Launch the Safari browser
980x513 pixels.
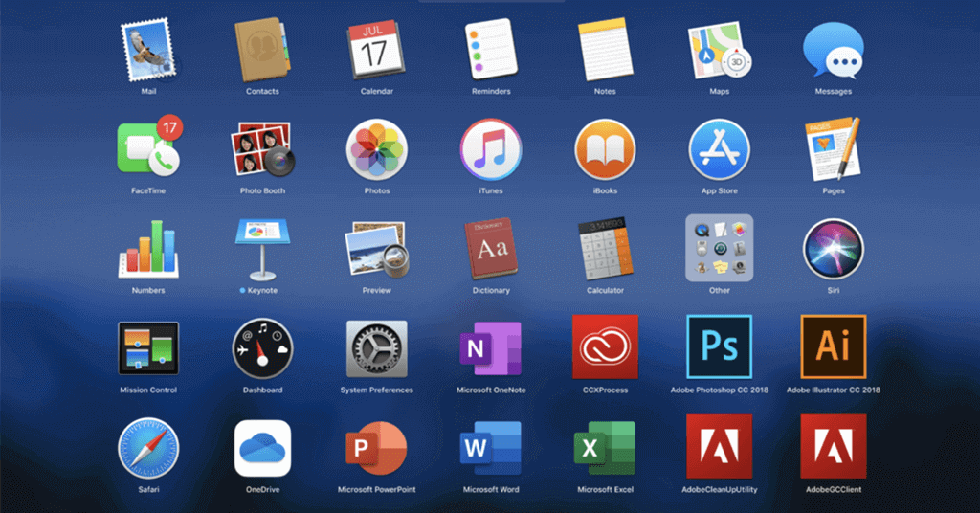[148, 448]
